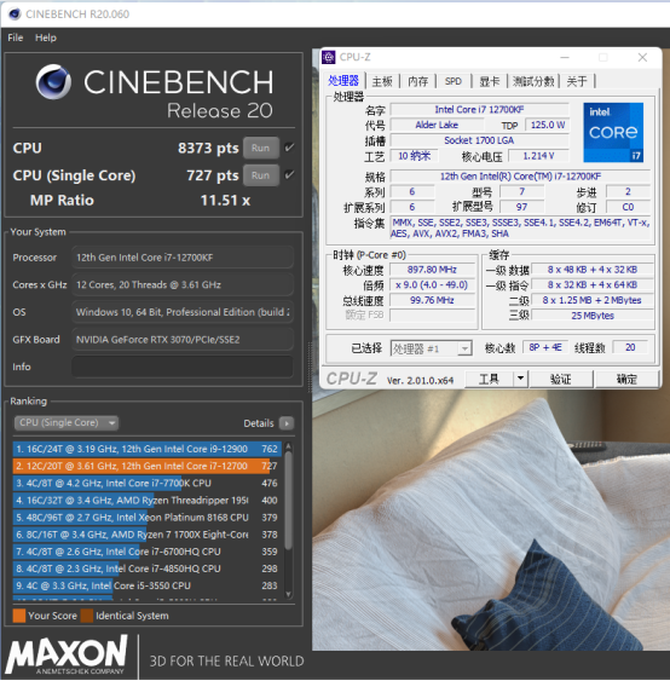Click the 验证 button in CPU-Z

[x=560, y=379]
